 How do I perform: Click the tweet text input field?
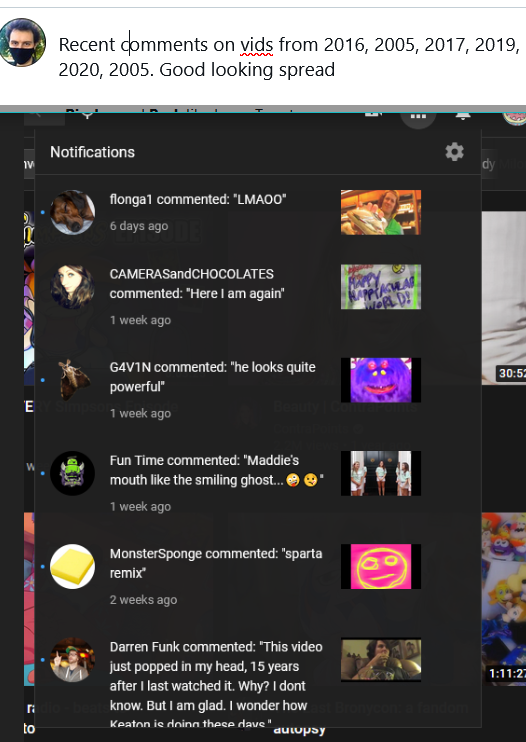pyautogui.click(x=289, y=57)
